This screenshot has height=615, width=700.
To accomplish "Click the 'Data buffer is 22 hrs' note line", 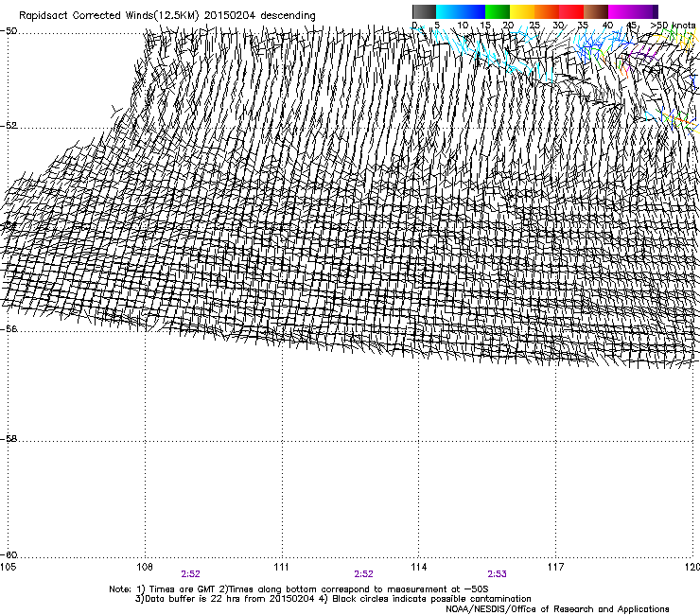I will pyautogui.click(x=333, y=599).
